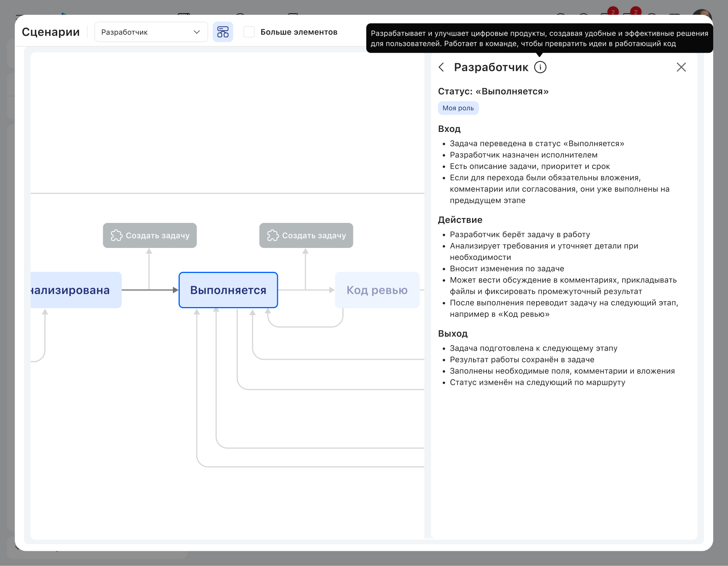The height and width of the screenshot is (566, 728).
Task: Click the rightmost red notification badge
Action: (635, 11)
